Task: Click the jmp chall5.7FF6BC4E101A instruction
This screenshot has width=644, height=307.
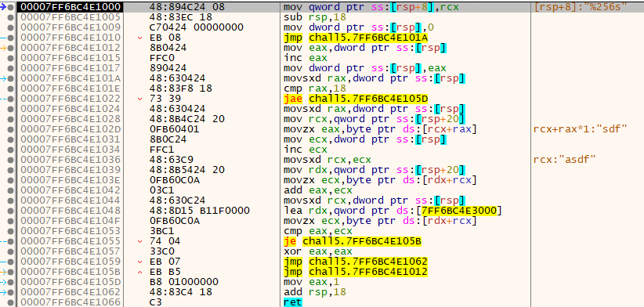Action: 355,38
